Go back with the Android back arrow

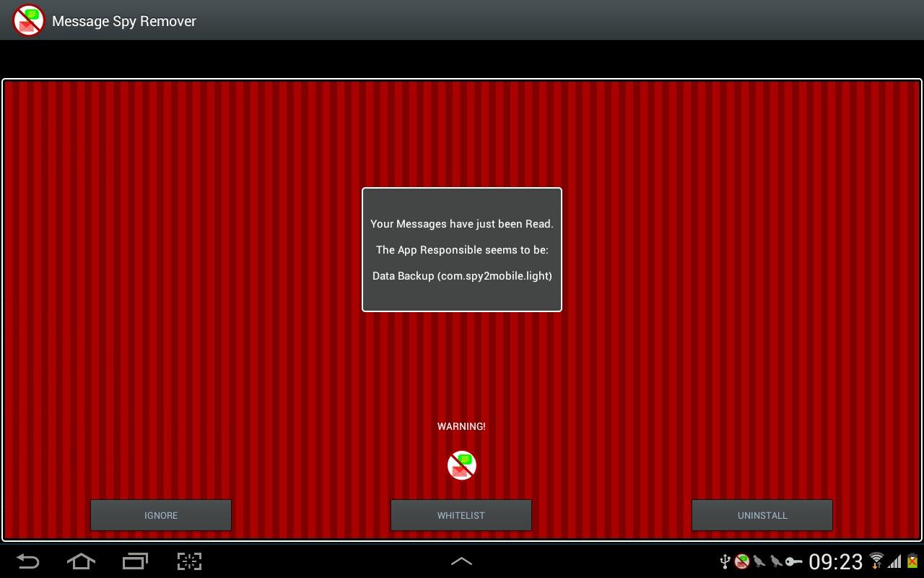(x=28, y=561)
